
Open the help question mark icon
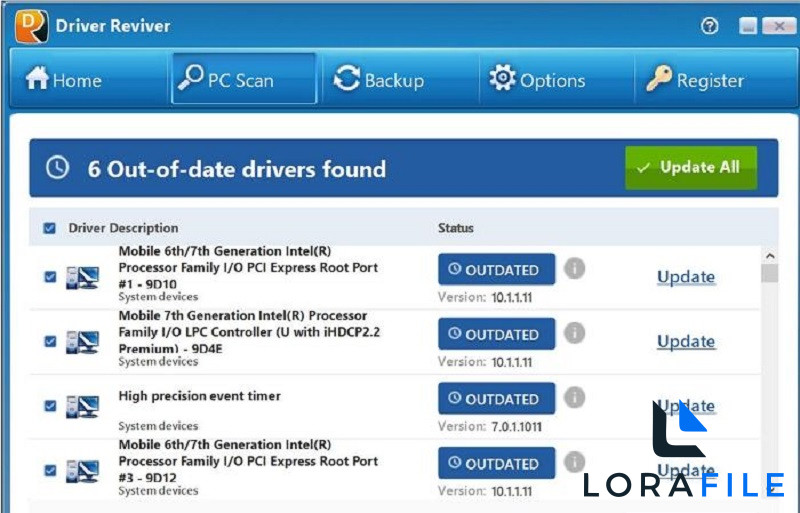point(709,26)
